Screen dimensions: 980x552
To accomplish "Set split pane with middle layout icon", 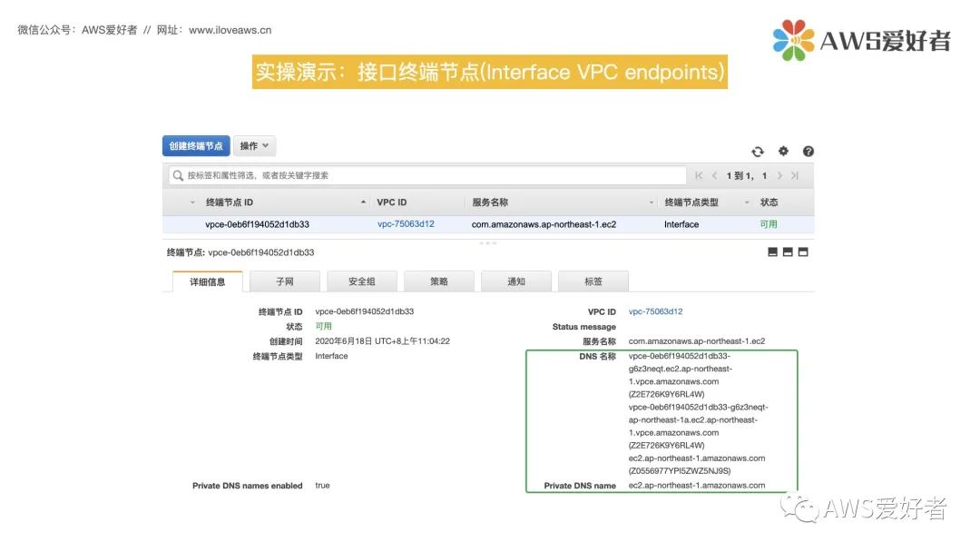I will click(788, 251).
